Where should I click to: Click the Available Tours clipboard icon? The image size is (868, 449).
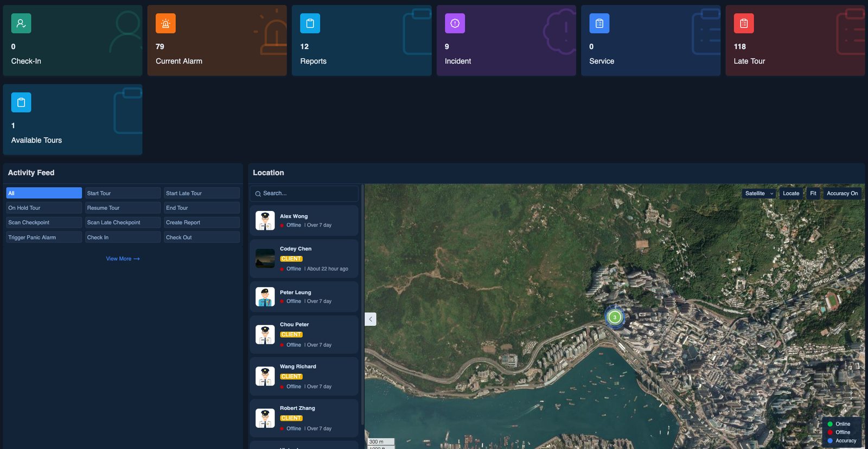[x=21, y=102]
